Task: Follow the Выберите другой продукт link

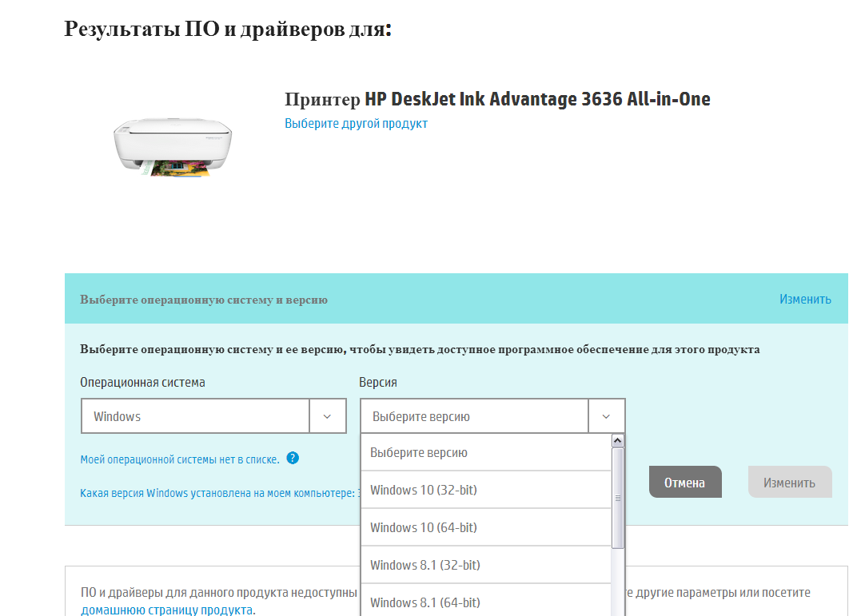Action: click(356, 123)
